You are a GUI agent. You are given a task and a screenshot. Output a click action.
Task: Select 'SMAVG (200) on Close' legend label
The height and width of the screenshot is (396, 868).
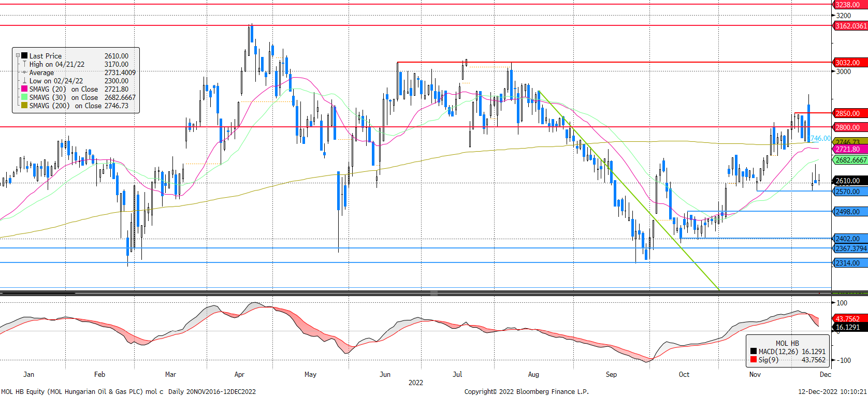tap(66, 106)
